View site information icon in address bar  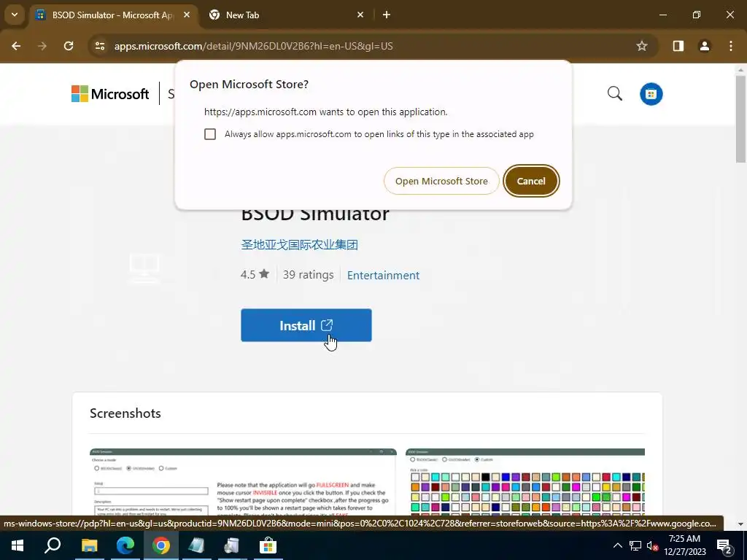point(99,46)
